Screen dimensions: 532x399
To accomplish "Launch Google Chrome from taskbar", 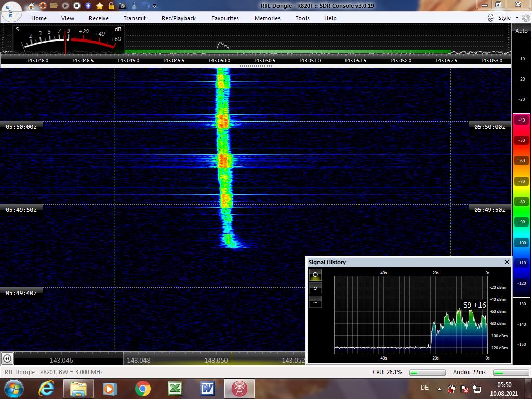I will pos(142,389).
